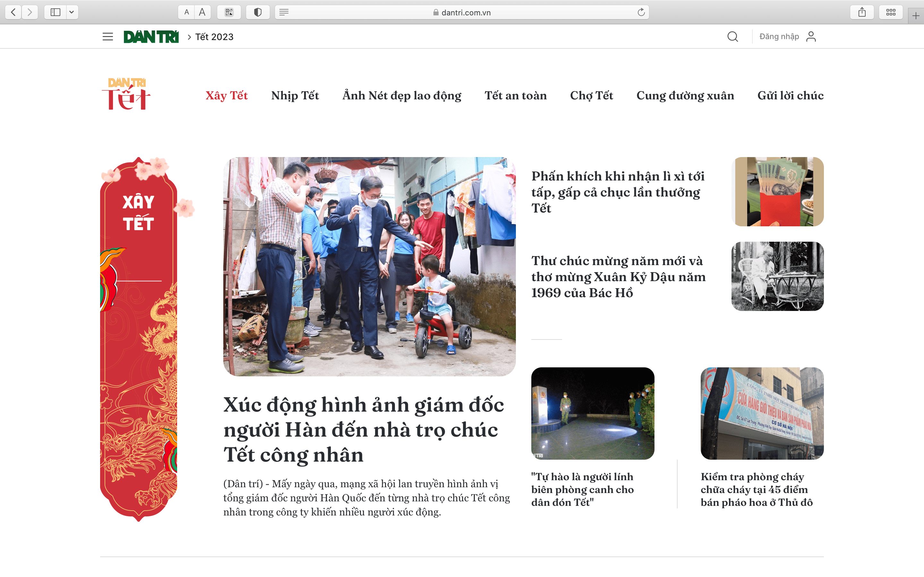Open the Reader view icon in the address bar
This screenshot has height=577, width=924.
click(x=284, y=12)
